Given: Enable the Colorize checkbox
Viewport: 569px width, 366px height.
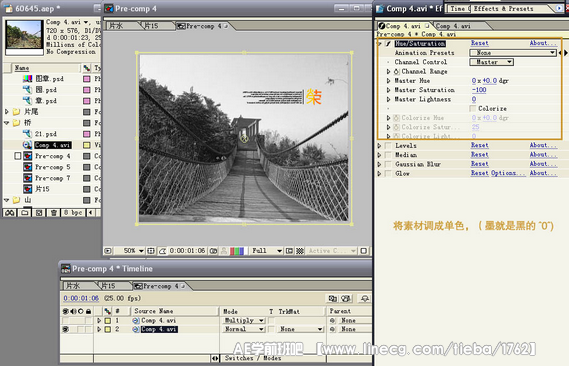Looking at the screenshot, I should pos(472,108).
